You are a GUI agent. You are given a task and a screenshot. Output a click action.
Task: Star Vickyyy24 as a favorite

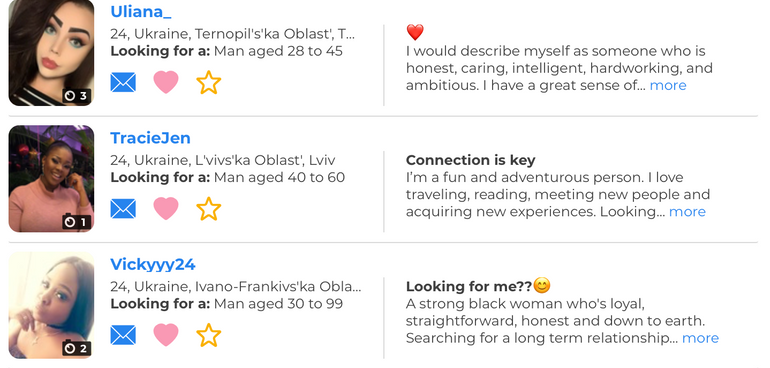pos(209,335)
